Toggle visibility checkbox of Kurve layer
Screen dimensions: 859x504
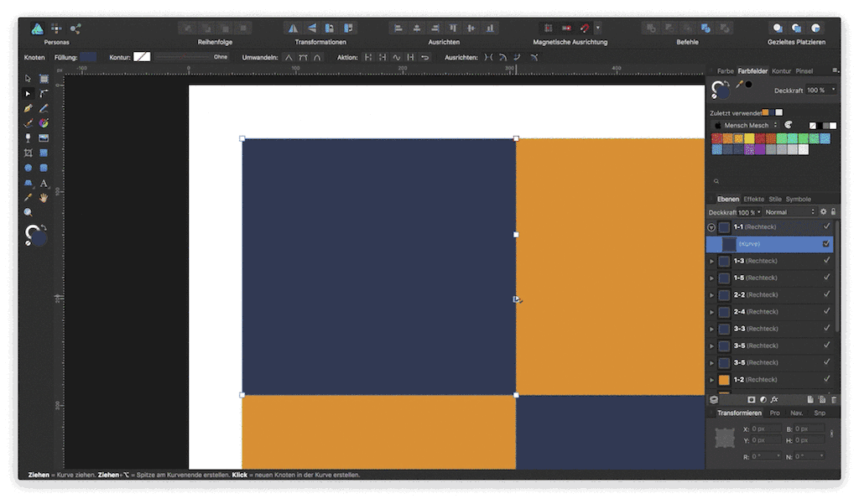coord(826,244)
